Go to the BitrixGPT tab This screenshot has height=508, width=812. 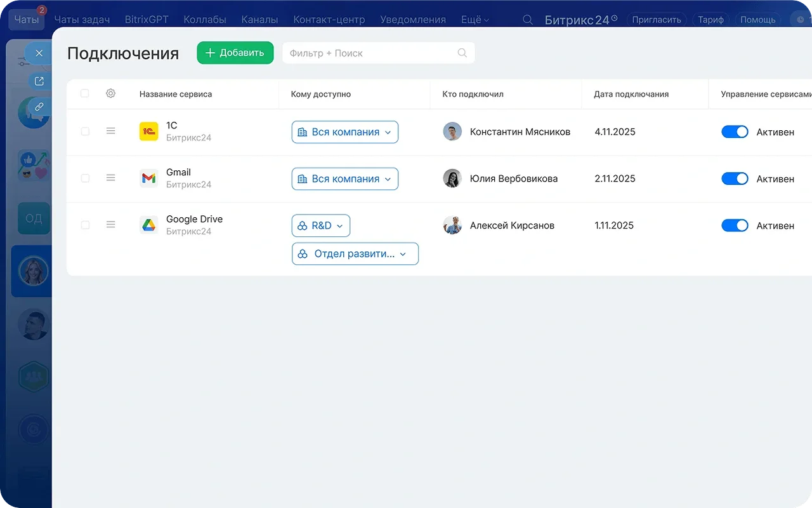point(147,20)
